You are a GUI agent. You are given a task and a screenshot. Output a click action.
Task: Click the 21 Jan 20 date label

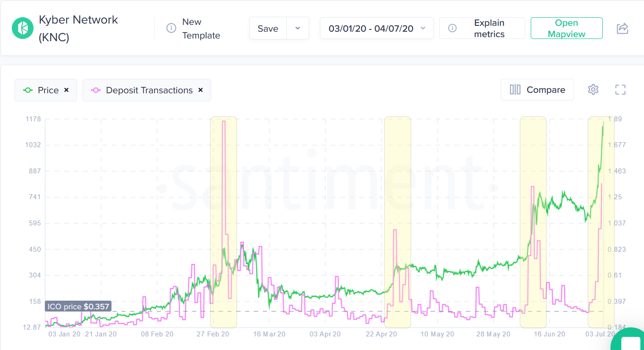pyautogui.click(x=101, y=335)
